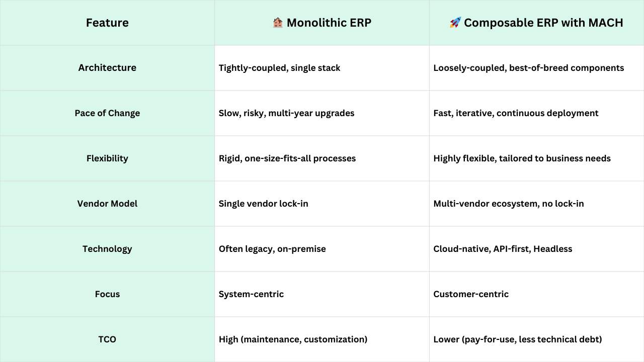Click the Vendor Model row label
The height and width of the screenshot is (362, 644).
pos(107,204)
